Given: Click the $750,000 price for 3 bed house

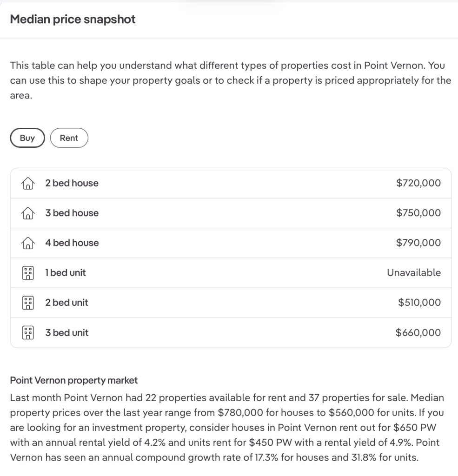Looking at the screenshot, I should coord(418,213).
